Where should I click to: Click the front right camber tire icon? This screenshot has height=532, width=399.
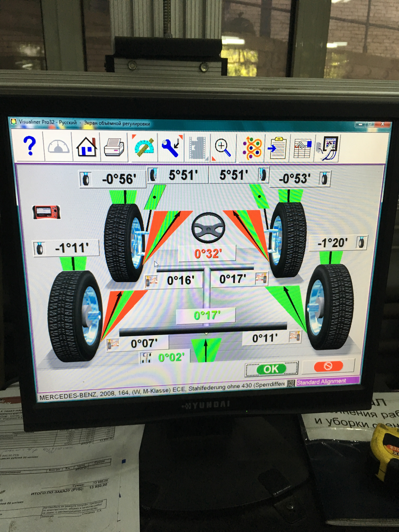tap(324, 178)
